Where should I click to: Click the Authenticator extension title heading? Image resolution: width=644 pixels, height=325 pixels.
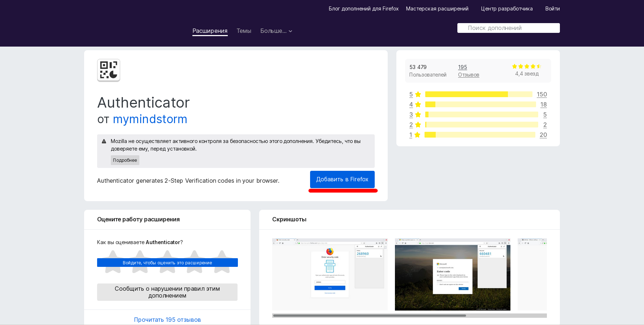(x=144, y=103)
